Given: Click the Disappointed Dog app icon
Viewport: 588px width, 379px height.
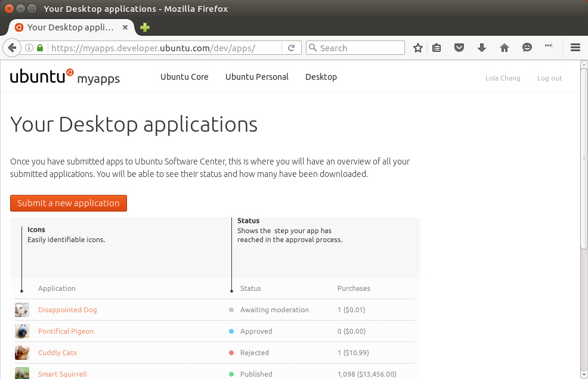Looking at the screenshot, I should pyautogui.click(x=22, y=310).
